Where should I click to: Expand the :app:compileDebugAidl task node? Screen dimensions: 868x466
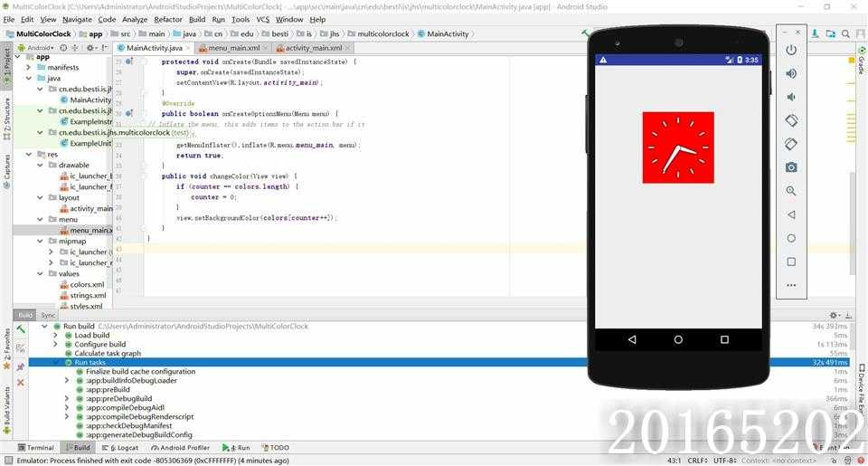tap(66, 407)
